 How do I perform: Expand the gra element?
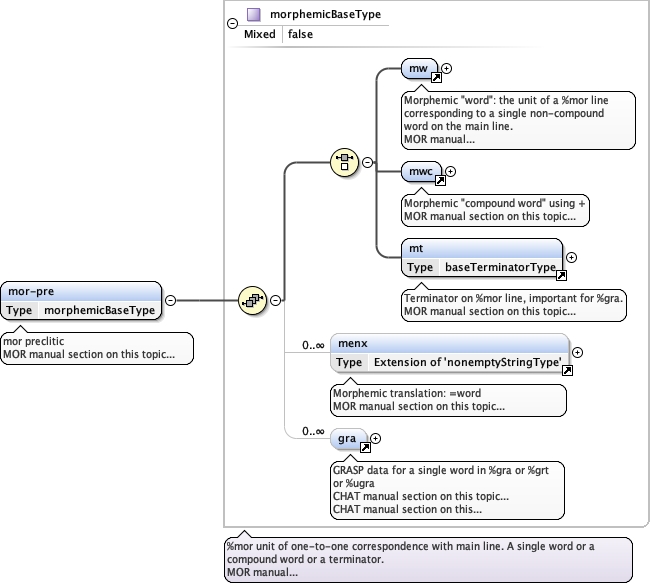pyautogui.click(x=376, y=438)
